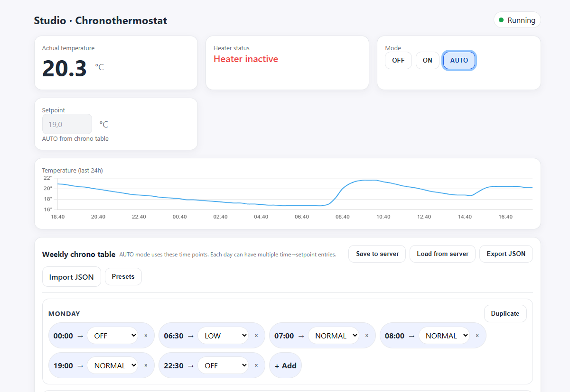Viewport: 570px width, 392px height.
Task: Open the 00:00 setpoint dropdown
Action: point(112,336)
